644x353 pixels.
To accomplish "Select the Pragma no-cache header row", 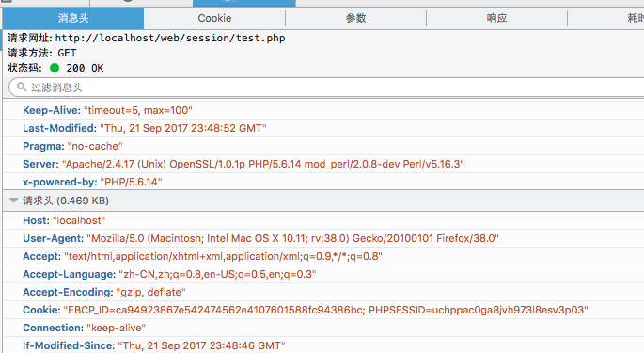I will [x=323, y=146].
